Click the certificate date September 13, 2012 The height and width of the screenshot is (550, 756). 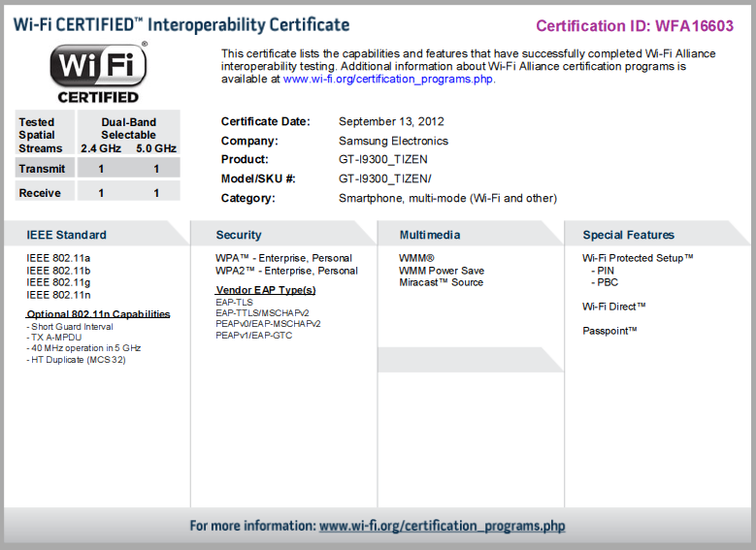pyautogui.click(x=390, y=121)
